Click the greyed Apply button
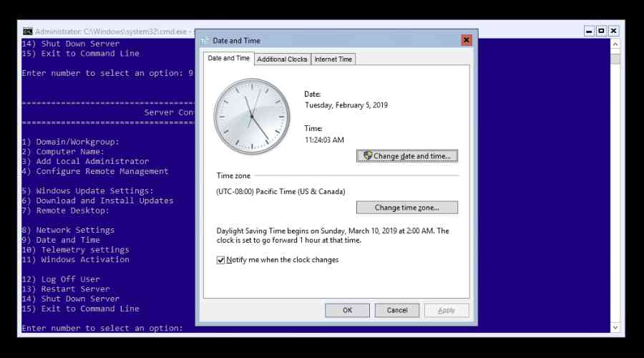 point(447,310)
